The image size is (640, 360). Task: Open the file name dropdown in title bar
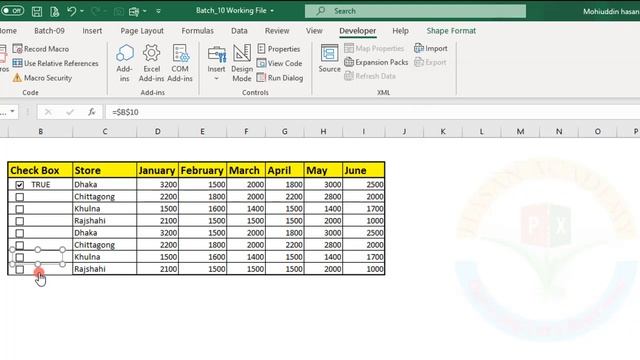(272, 11)
